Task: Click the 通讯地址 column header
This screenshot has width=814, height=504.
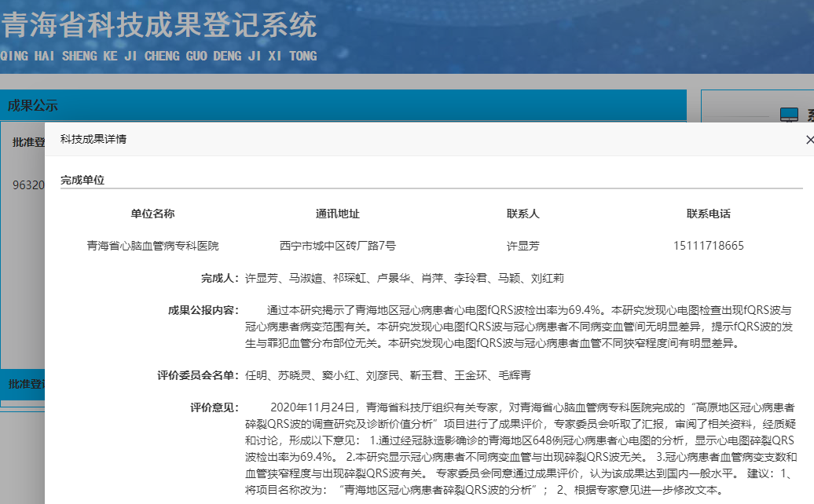Action: click(x=337, y=214)
